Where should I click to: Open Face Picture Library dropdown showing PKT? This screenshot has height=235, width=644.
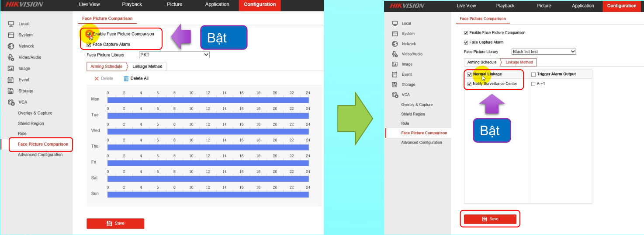click(x=174, y=55)
